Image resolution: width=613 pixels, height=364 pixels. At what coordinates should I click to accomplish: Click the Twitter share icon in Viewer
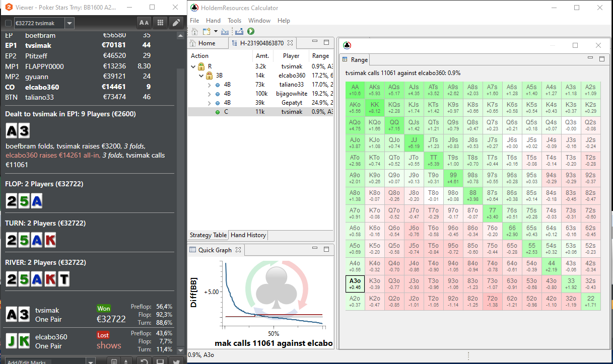[176, 361]
